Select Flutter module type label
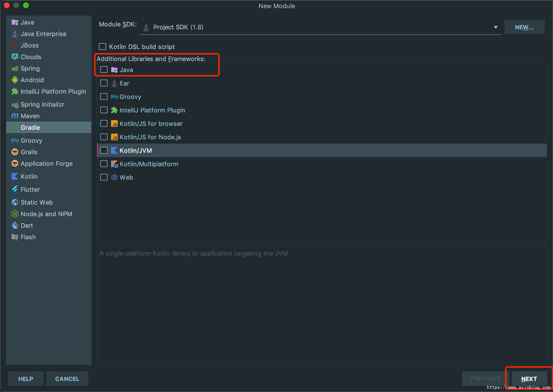This screenshot has height=392, width=553. (x=30, y=190)
